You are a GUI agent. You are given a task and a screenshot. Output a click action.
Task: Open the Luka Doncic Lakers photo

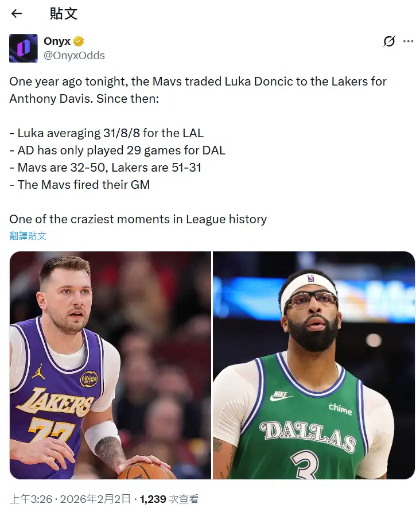[110, 365]
